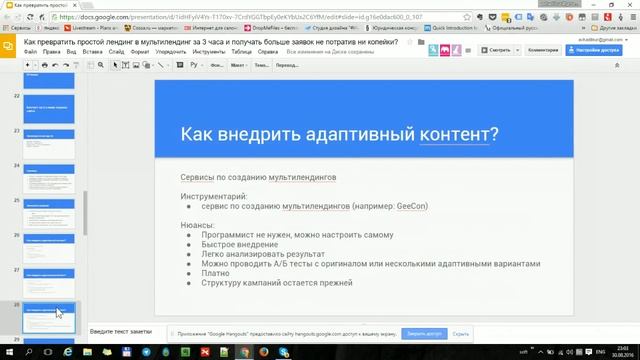The width and height of the screenshot is (640, 360).
Task: Click the Комментарии button
Action: (x=543, y=50)
